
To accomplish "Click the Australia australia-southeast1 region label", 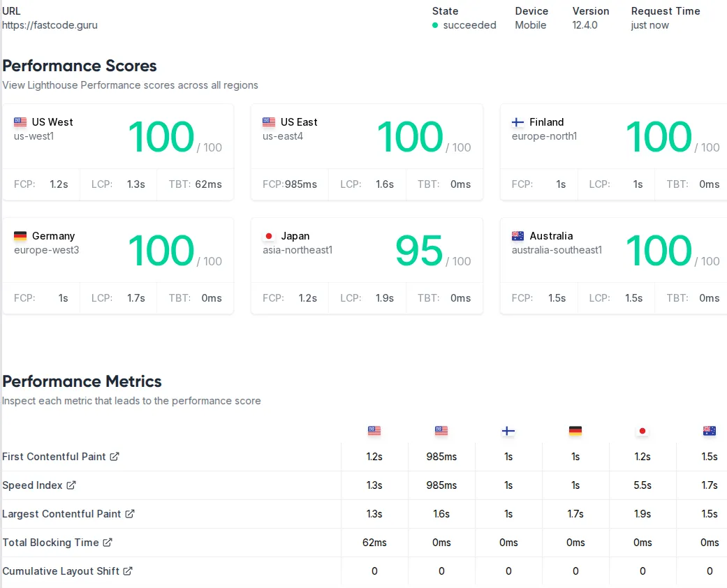I will [557, 250].
